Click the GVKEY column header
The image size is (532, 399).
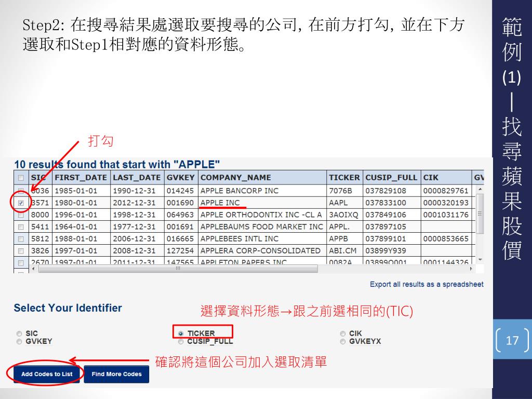click(x=181, y=178)
